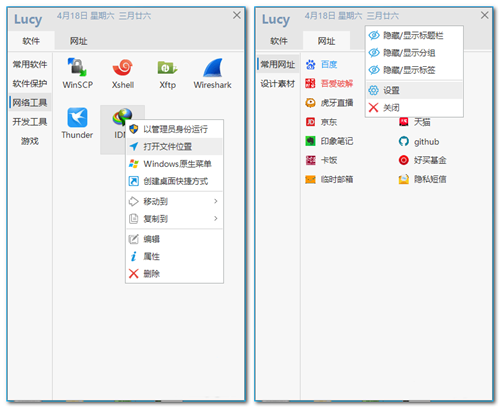This screenshot has width=500, height=408.
Task: Open the 开发工具 group
Action: [30, 122]
